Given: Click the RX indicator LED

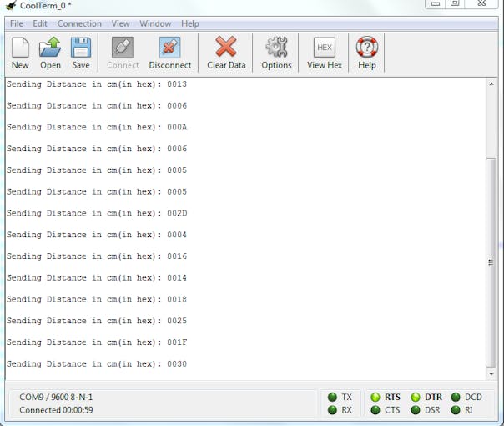Looking at the screenshot, I should click(x=332, y=410).
